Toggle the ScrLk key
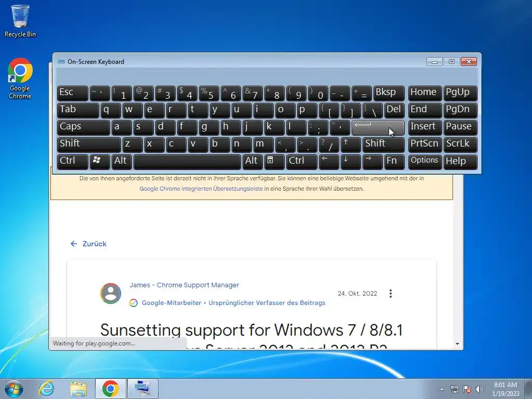Viewport: 532px width, 399px height. (460, 144)
